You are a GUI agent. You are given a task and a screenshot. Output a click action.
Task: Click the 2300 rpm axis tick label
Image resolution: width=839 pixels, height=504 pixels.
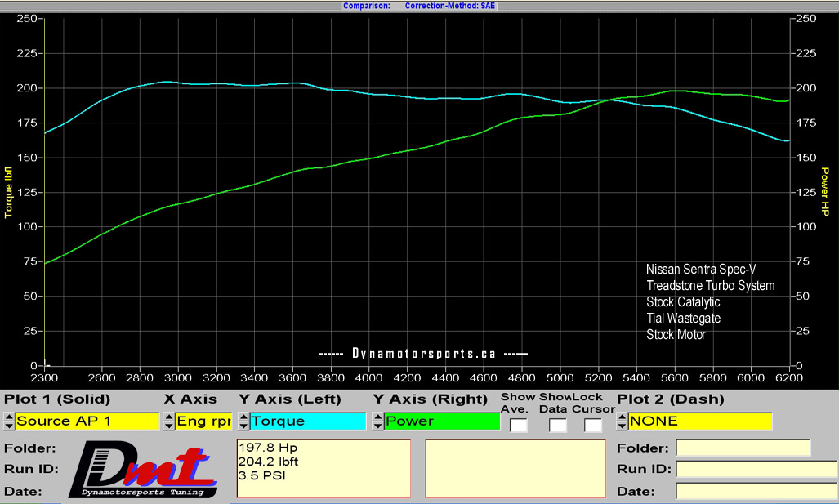coord(44,377)
